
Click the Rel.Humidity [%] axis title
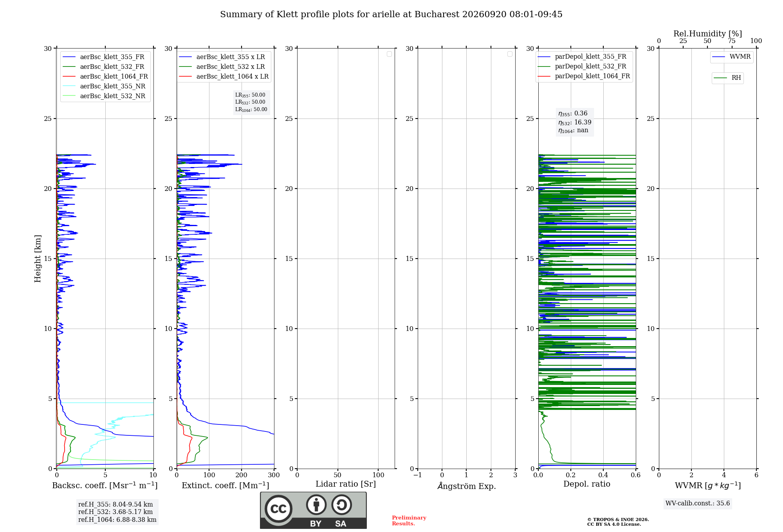708,34
